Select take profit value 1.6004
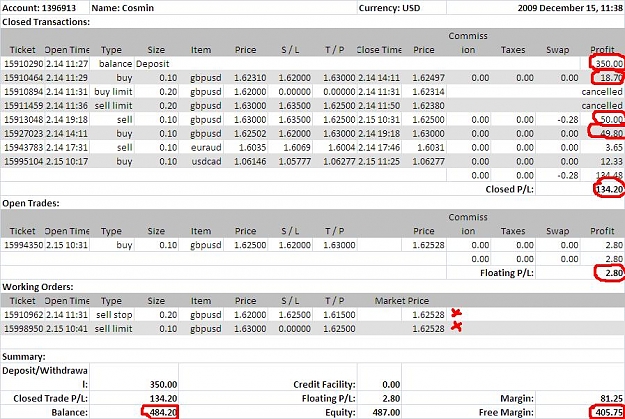This screenshot has width=625, height=419. point(342,148)
